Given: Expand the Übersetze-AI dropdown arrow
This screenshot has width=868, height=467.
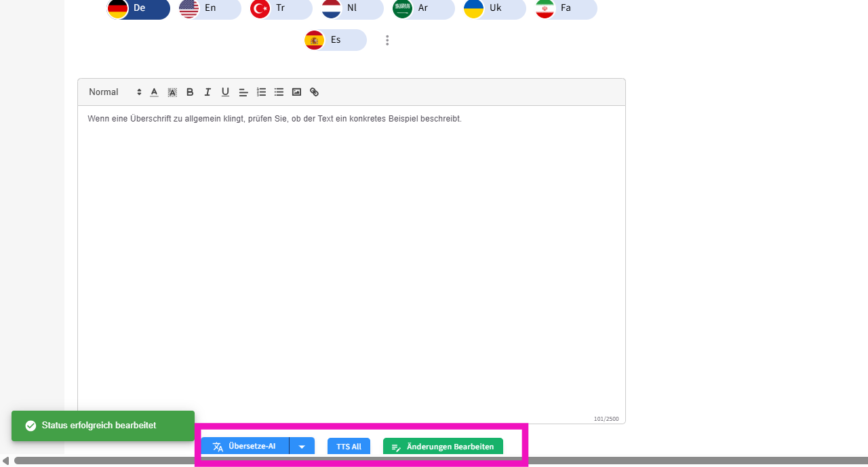Looking at the screenshot, I should [302, 447].
